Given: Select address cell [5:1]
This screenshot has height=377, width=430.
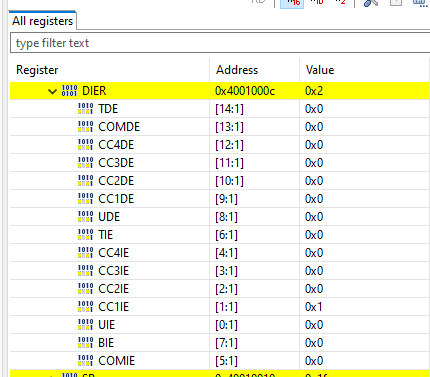Looking at the screenshot, I should (x=226, y=361).
